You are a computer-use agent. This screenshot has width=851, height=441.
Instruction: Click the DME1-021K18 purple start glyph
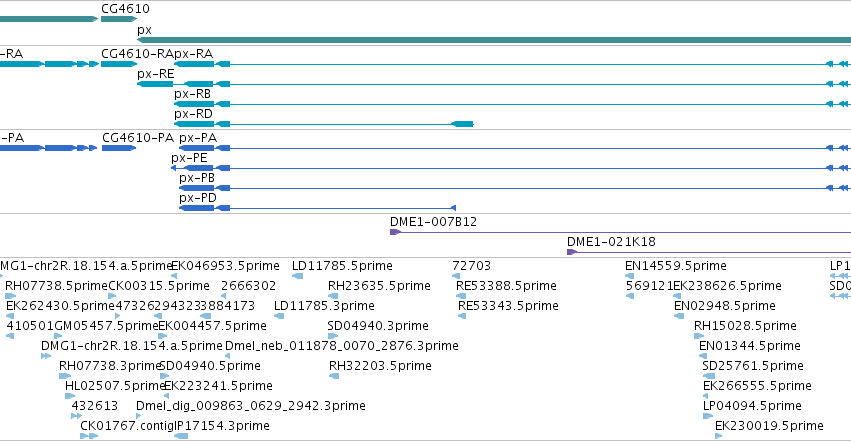pyautogui.click(x=572, y=252)
